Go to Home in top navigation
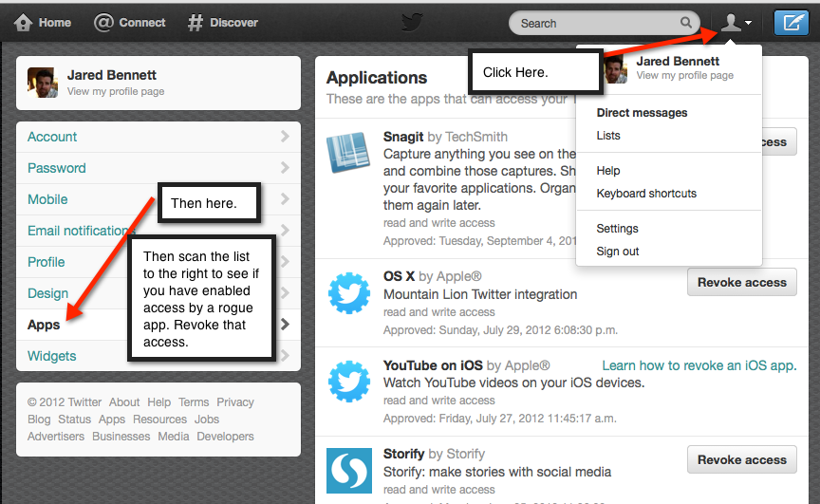This screenshot has height=504, width=820. point(43,23)
